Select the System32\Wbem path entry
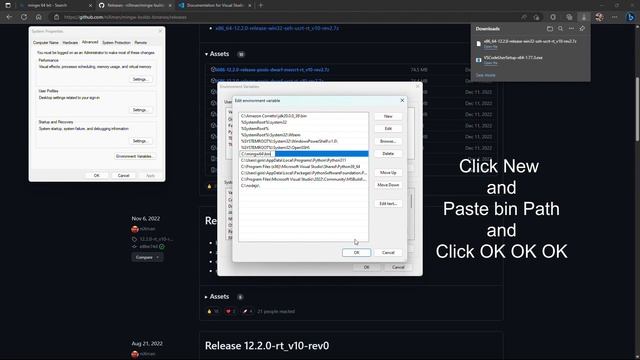This screenshot has height=360, width=640. pos(303,135)
